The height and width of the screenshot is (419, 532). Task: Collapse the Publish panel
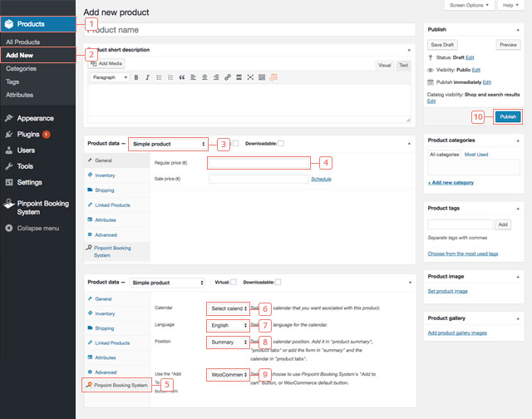[x=518, y=30]
